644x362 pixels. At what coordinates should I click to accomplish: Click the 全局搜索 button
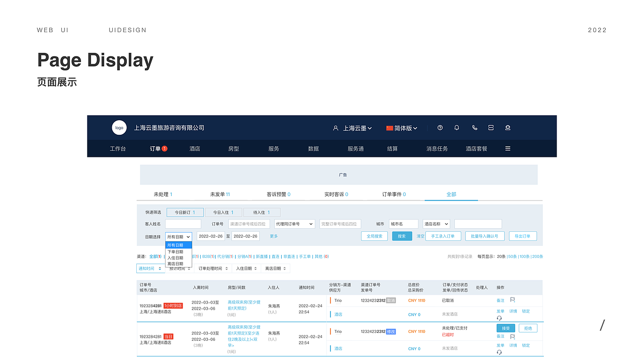pyautogui.click(x=374, y=236)
